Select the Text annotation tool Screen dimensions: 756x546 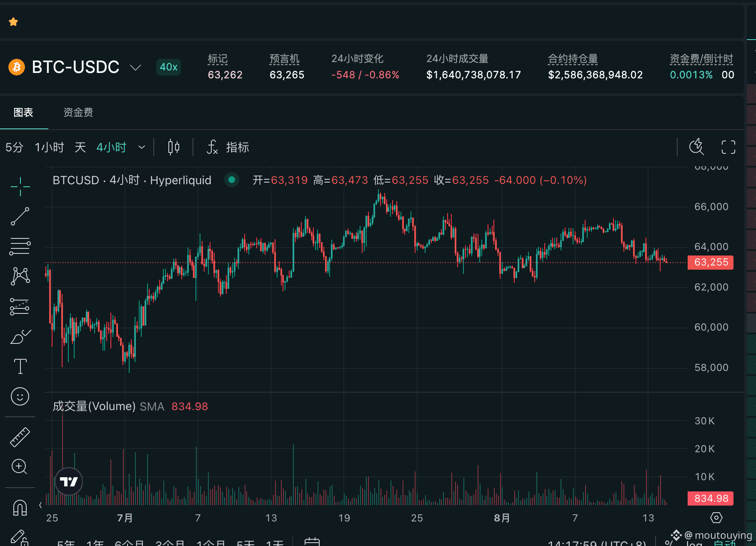[20, 366]
